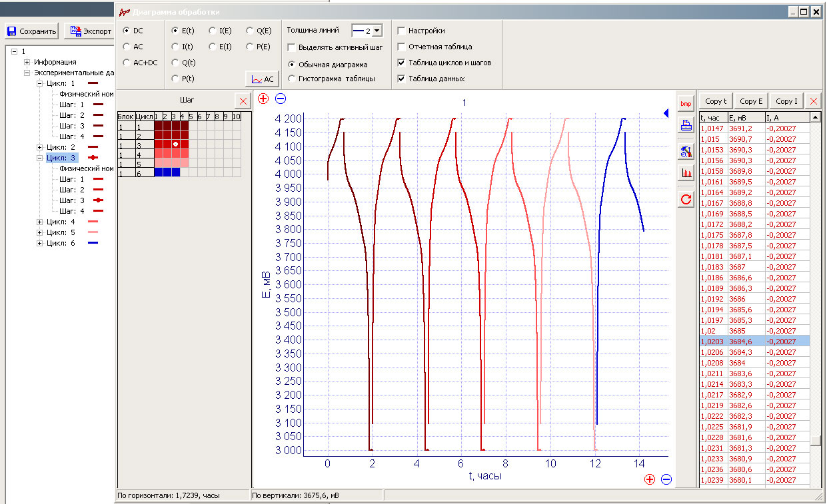Expand Цикл: 5 in the tree
The width and height of the screenshot is (827, 504).
(39, 232)
